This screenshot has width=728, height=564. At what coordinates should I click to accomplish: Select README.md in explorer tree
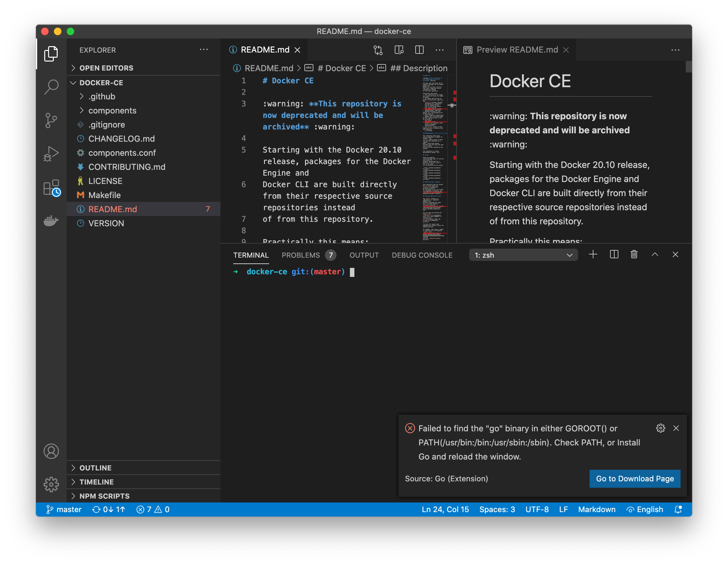(143, 209)
